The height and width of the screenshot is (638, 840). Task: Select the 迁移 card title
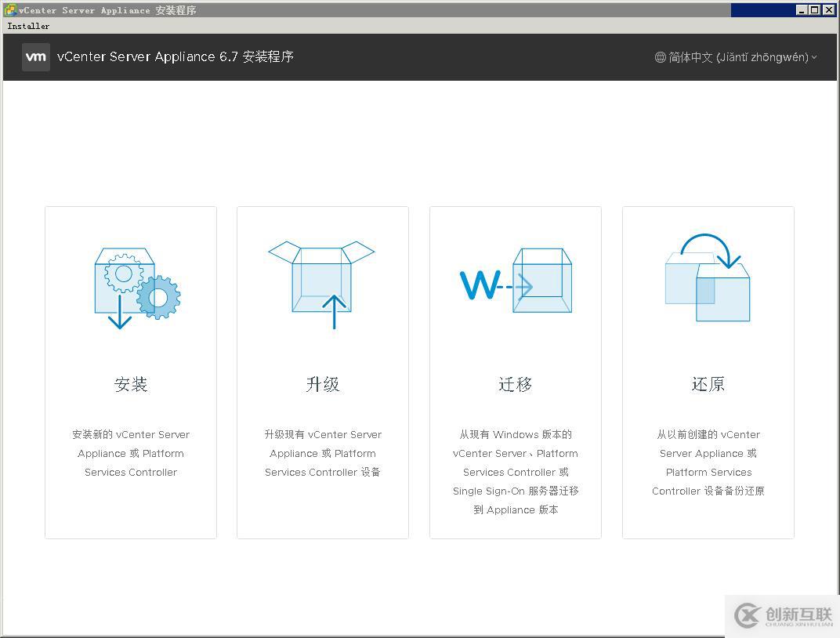point(516,384)
